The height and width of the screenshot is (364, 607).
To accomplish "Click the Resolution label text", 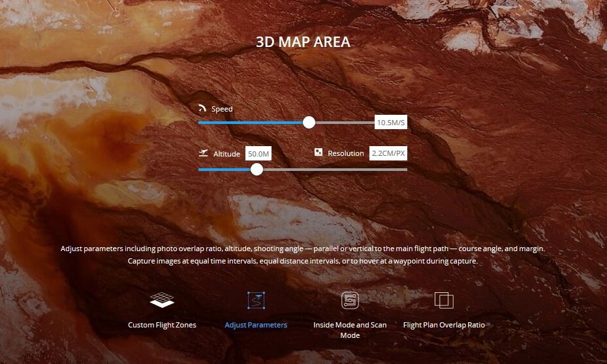I will click(x=346, y=153).
